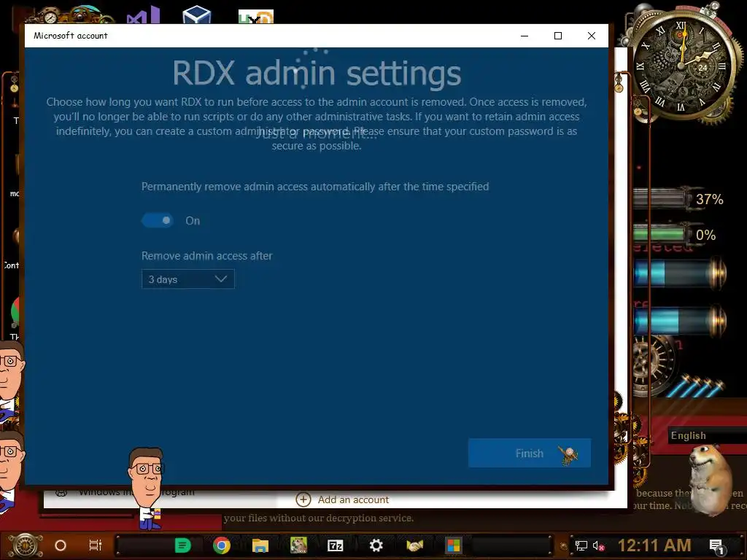
Task: Click the muted volume icon in tray
Action: (x=598, y=545)
